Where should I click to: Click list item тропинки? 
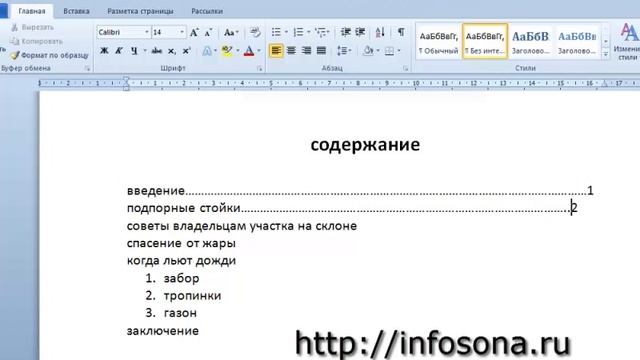tap(192, 296)
